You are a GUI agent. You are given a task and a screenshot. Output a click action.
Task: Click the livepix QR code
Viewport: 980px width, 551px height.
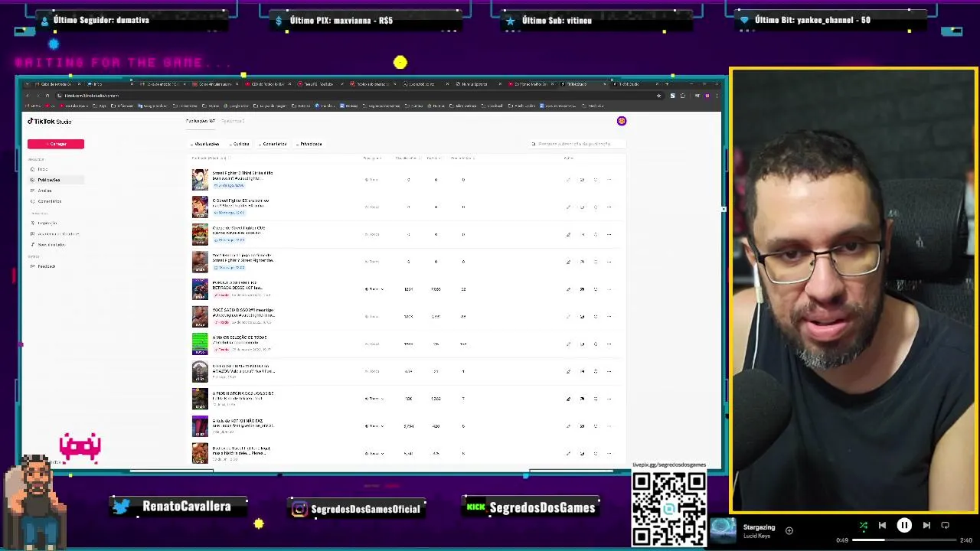(669, 508)
